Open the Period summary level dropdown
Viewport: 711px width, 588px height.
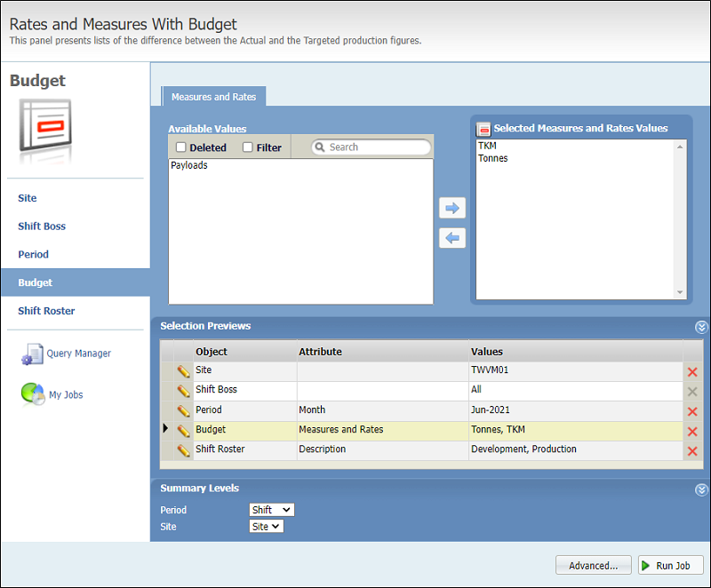(x=272, y=510)
